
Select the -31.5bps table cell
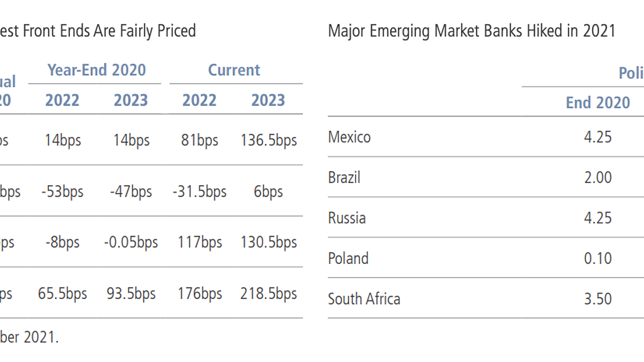(200, 191)
